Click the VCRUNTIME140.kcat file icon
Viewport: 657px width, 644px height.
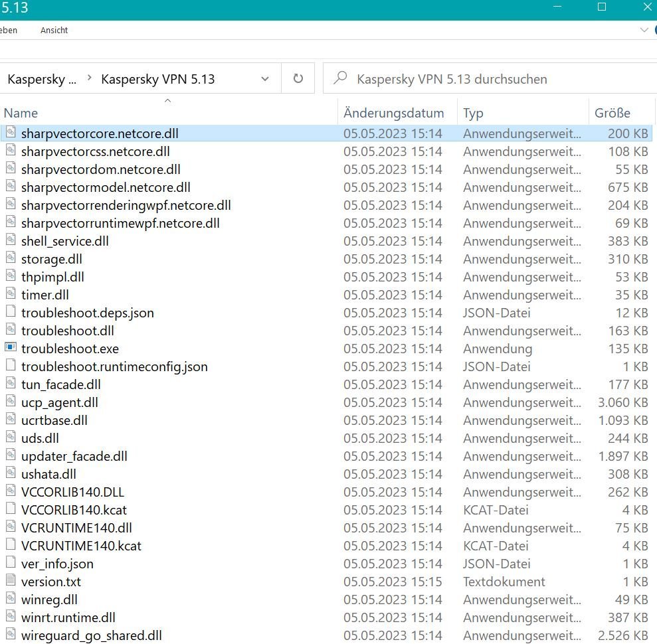(x=11, y=544)
